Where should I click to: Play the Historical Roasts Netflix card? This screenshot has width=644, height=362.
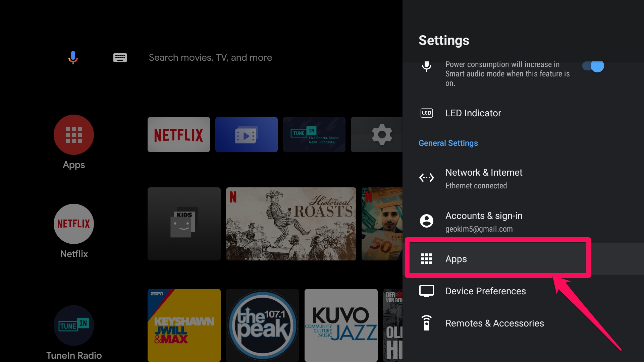[291, 224]
